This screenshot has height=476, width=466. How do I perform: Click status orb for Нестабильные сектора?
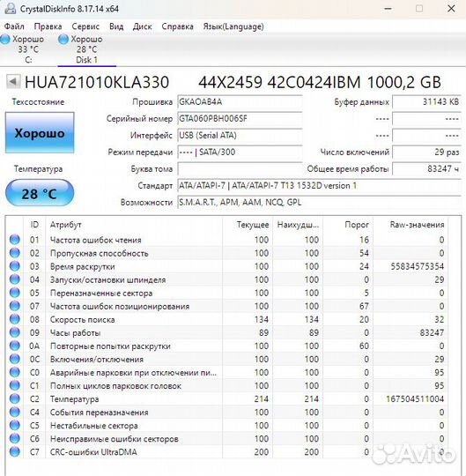click(x=15, y=425)
